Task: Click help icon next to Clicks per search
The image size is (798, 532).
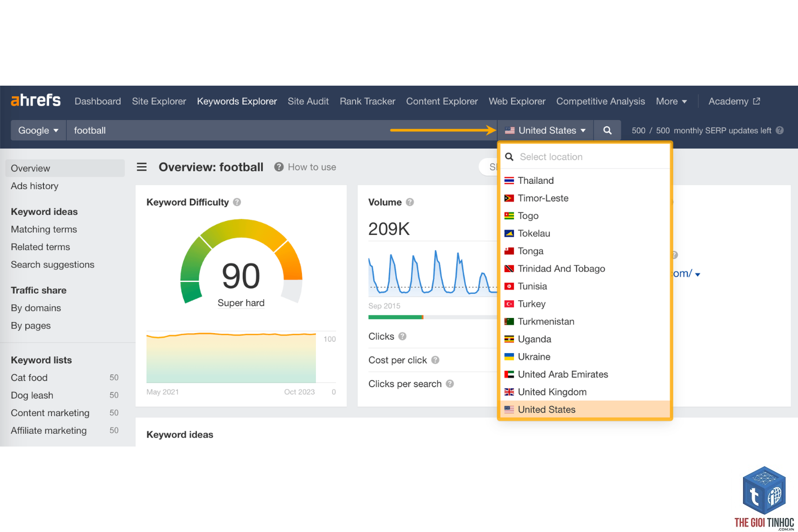Action: (450, 384)
